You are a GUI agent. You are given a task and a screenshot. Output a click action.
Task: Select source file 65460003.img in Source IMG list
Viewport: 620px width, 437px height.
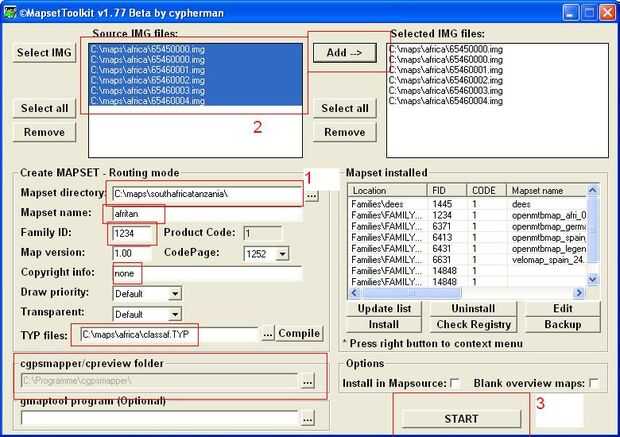195,91
